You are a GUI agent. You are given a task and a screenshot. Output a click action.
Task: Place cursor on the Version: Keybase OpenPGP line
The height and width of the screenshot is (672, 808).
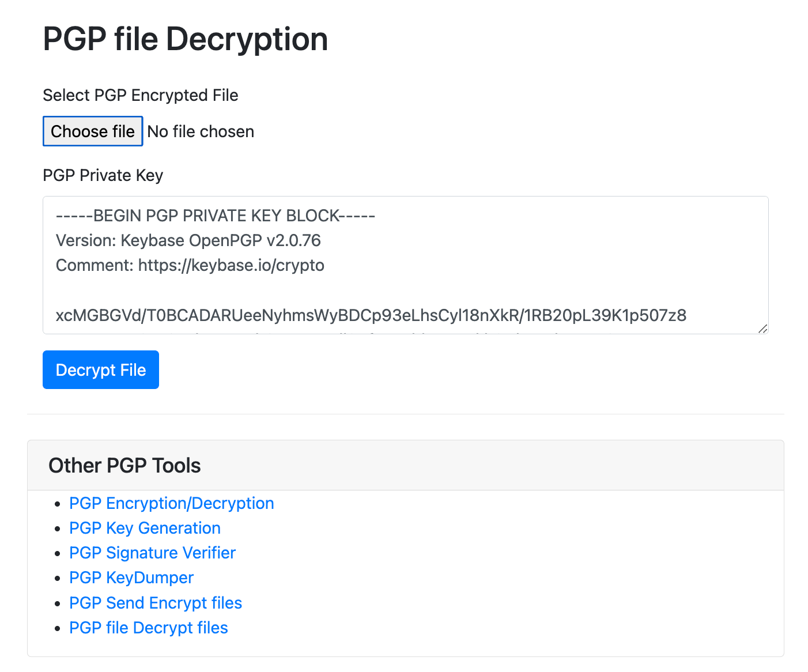[188, 240]
